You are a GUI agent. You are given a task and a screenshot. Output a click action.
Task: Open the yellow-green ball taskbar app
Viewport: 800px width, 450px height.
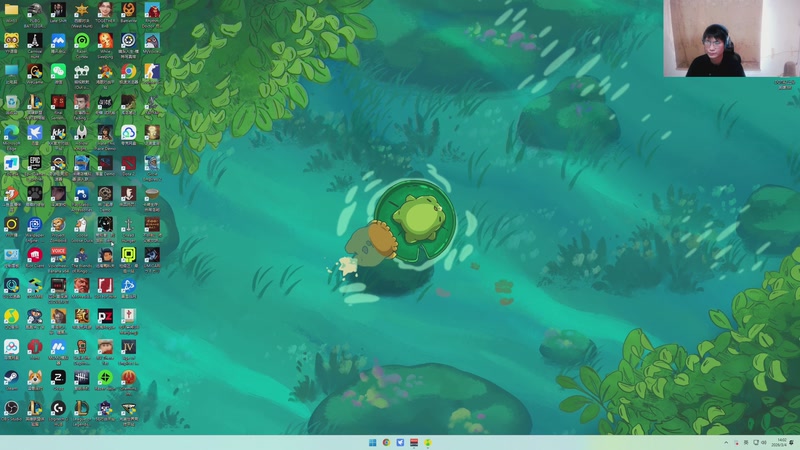coord(428,442)
